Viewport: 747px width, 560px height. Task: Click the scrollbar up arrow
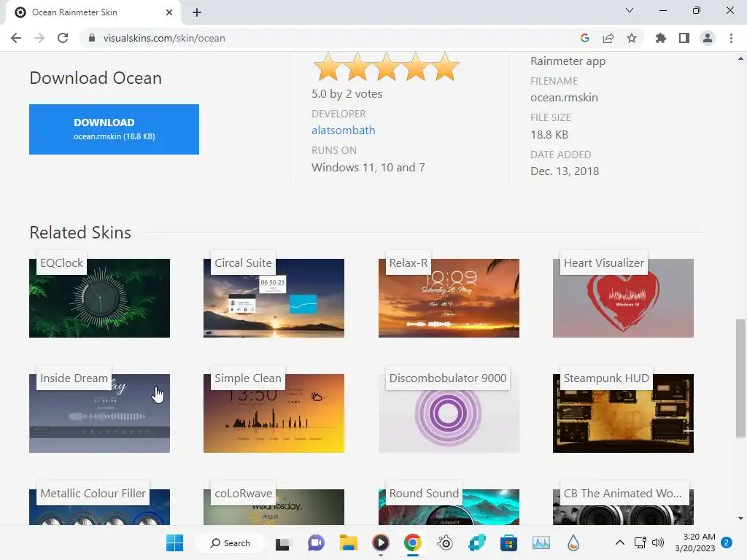740,58
